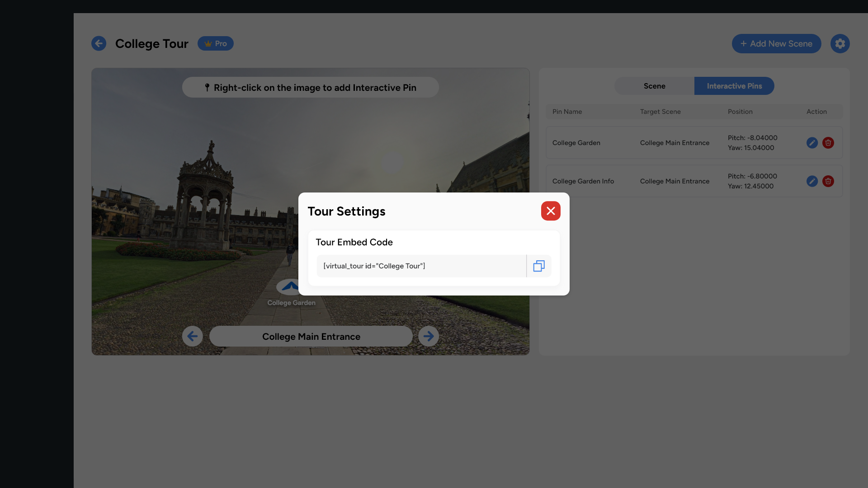Select the Interactive Pins tab
The image size is (868, 488).
tap(734, 86)
